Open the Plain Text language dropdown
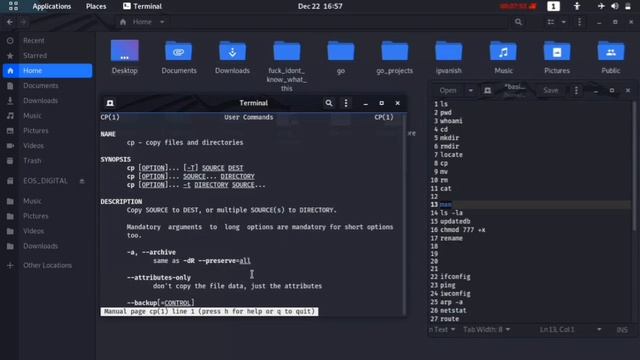This screenshot has height=360, width=640. coord(442,329)
